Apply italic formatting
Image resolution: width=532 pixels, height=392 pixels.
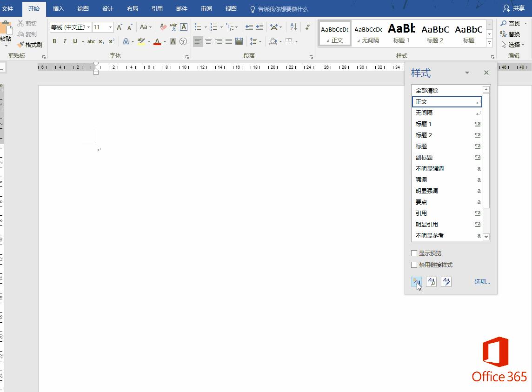coord(65,41)
